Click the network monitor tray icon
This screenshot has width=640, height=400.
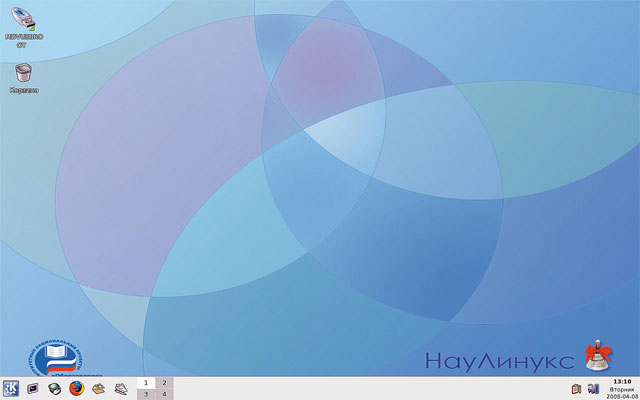(x=593, y=389)
